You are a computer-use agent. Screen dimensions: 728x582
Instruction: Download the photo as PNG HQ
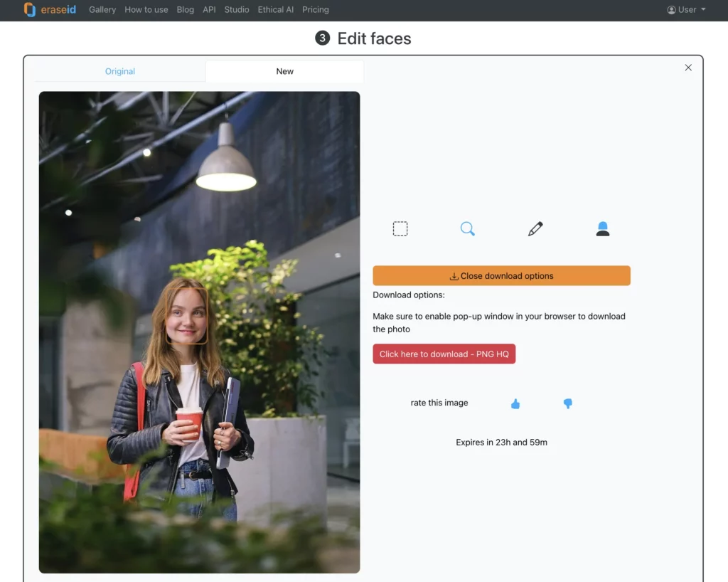point(444,354)
